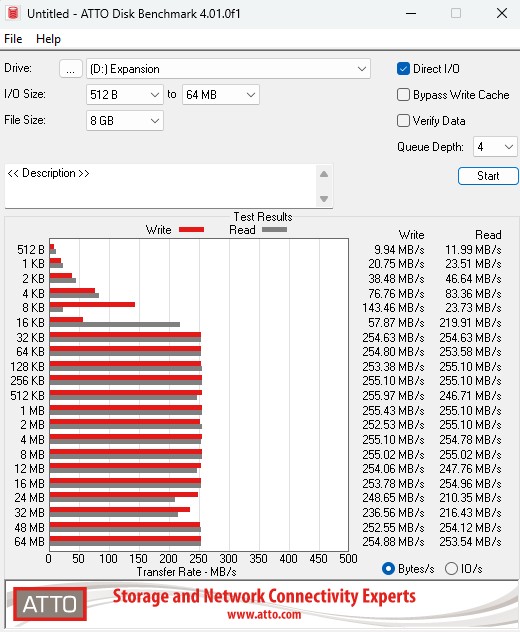Click the Test Results heading

click(x=263, y=217)
